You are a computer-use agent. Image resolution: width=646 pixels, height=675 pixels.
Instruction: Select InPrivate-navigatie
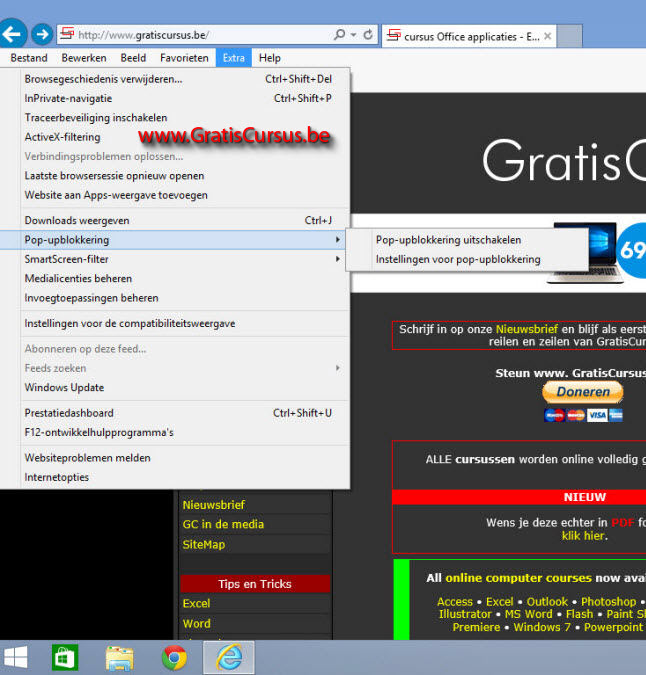click(x=175, y=99)
